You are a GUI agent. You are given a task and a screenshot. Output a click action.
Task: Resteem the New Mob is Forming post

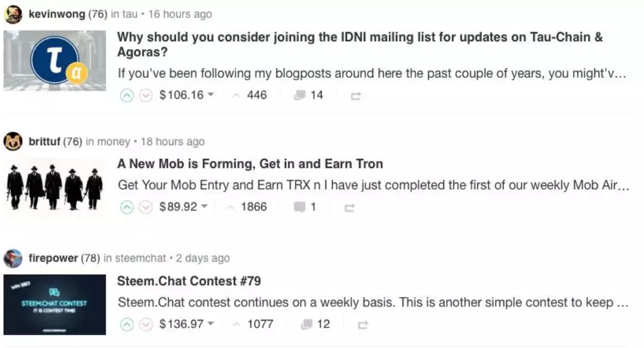click(x=350, y=208)
